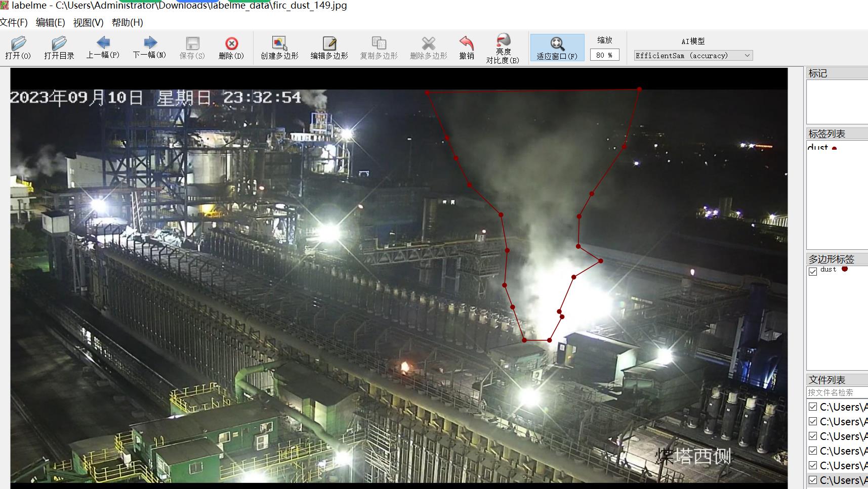Image resolution: width=868 pixels, height=489 pixels.
Task: Toggle last visible file list checkbox
Action: 813,480
